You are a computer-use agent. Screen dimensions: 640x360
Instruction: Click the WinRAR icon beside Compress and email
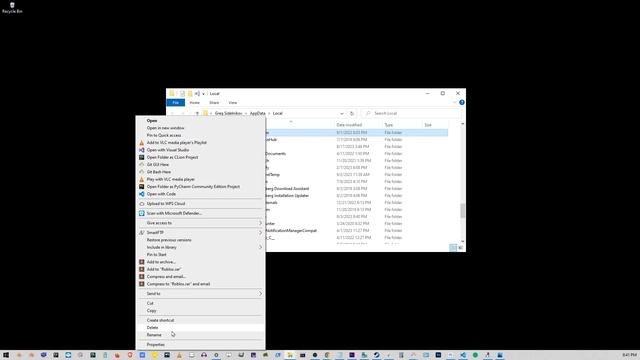click(142, 276)
